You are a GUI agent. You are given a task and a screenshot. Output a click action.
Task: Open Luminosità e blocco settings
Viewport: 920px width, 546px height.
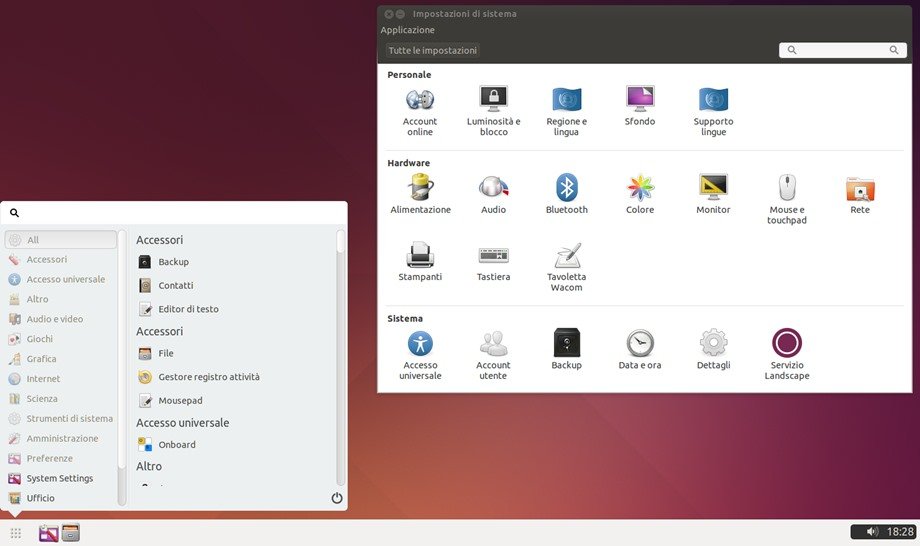click(493, 100)
